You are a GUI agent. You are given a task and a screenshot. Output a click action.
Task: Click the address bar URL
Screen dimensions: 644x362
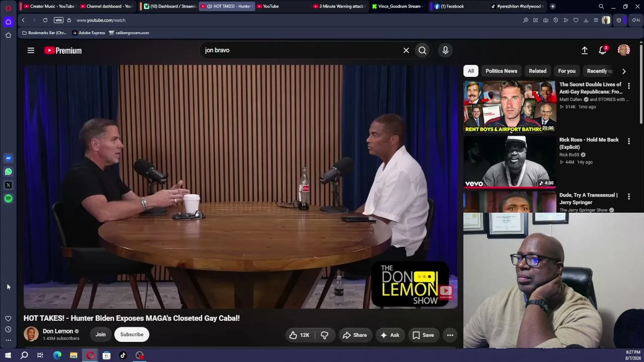tap(101, 20)
